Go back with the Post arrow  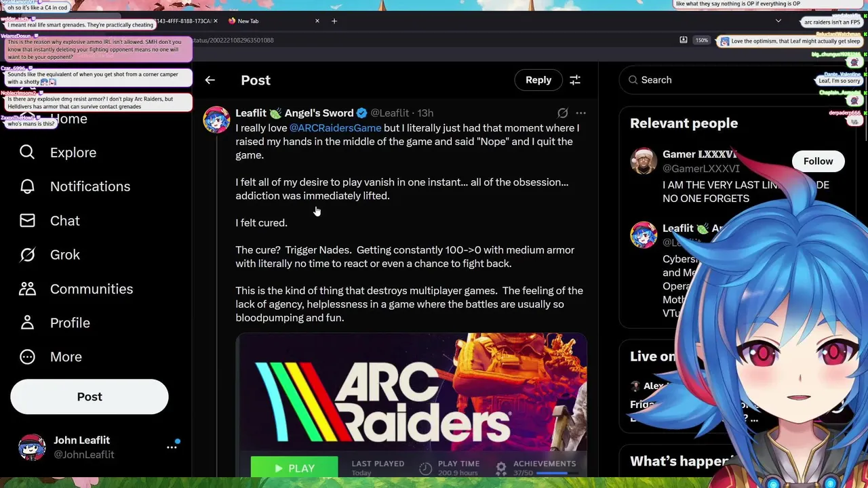[x=210, y=80]
